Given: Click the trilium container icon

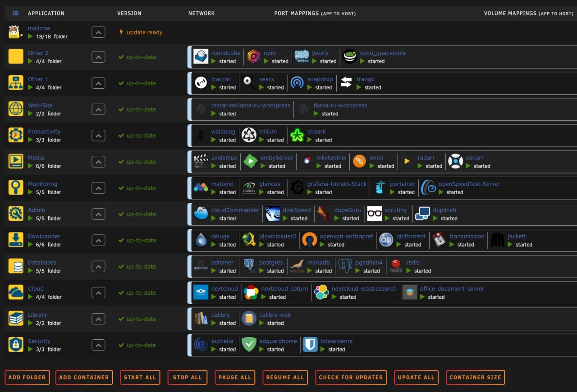Looking at the screenshot, I should [249, 135].
